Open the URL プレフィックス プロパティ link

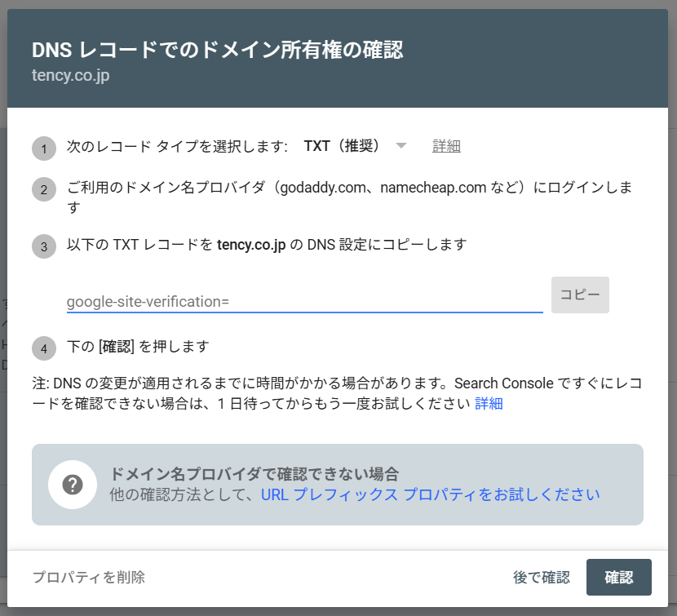click(430, 494)
